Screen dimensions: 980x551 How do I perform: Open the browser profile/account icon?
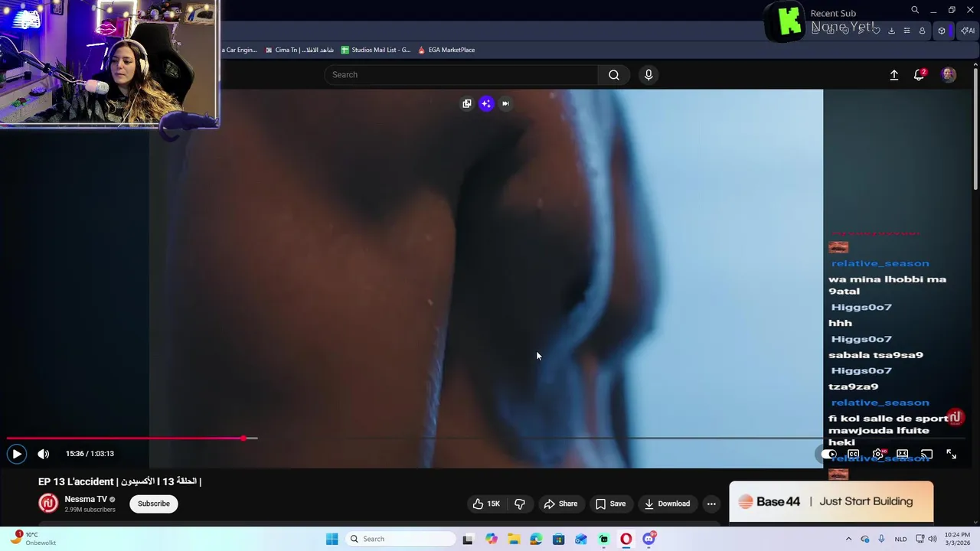click(x=922, y=31)
